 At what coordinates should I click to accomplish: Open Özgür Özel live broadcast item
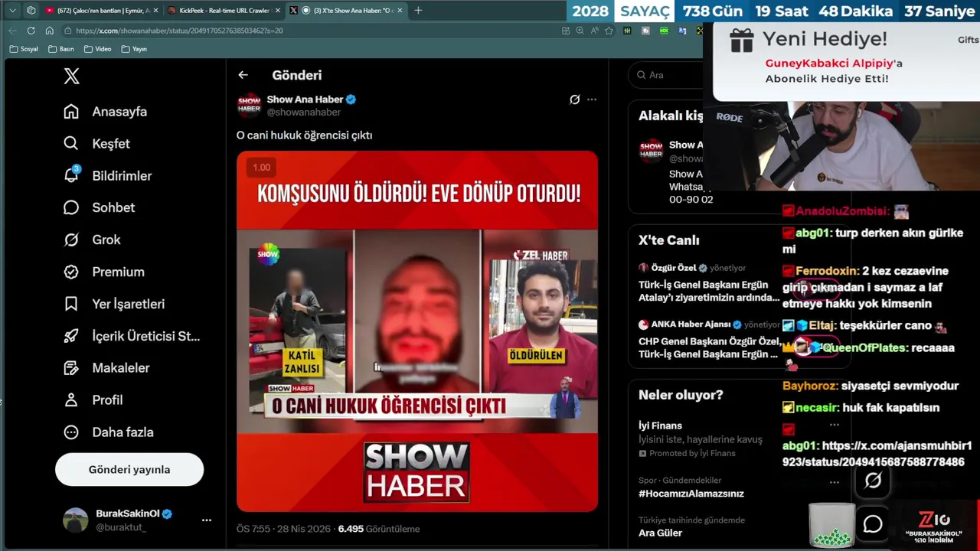click(x=710, y=282)
